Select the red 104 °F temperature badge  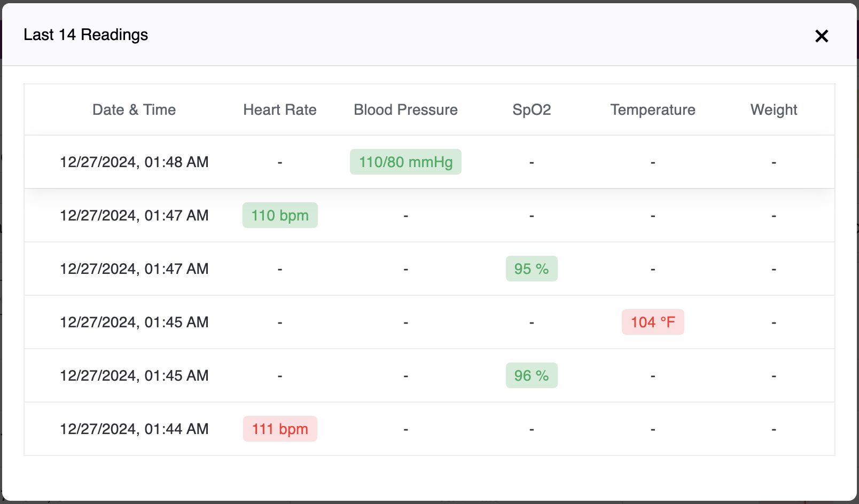point(653,322)
